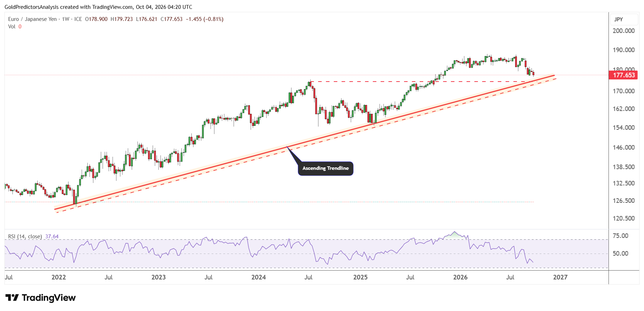Click the 120.500 price axis label
The image size is (644, 311).
pos(624,218)
